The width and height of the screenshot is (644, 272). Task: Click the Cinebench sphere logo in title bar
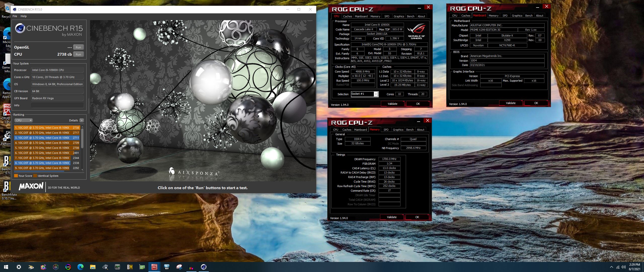coord(15,9)
